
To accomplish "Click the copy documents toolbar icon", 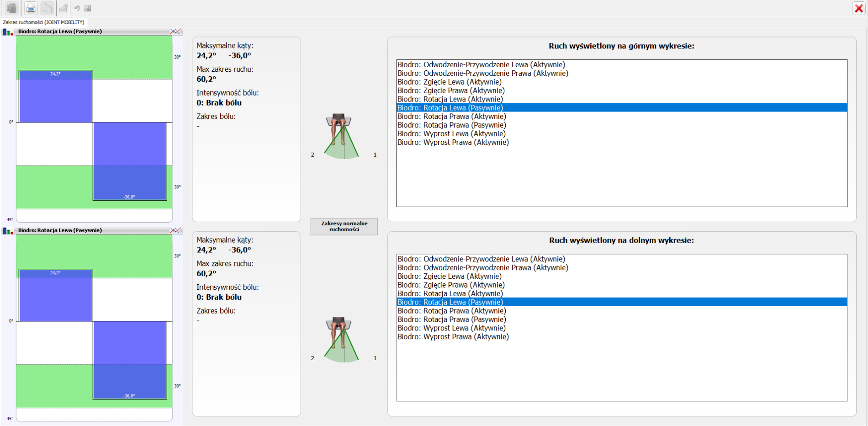I will point(47,8).
